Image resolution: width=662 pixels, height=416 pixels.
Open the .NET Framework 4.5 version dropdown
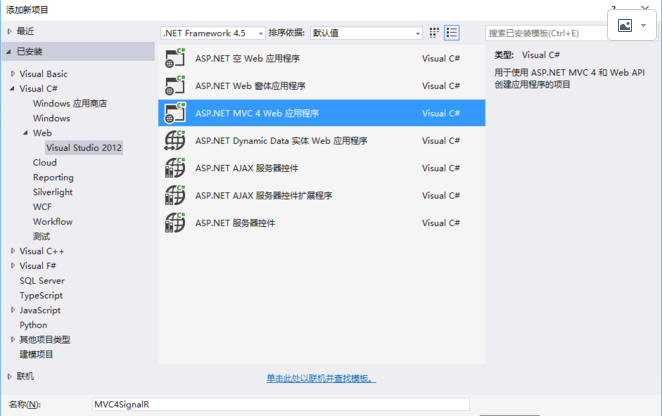click(213, 33)
